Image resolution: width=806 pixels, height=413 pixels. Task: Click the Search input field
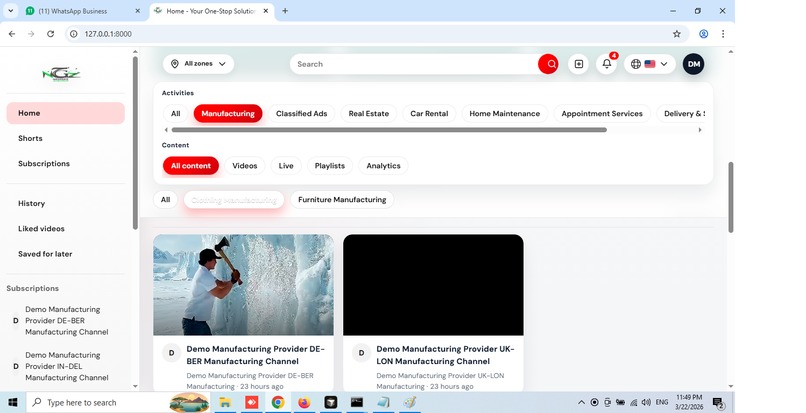[x=414, y=64]
